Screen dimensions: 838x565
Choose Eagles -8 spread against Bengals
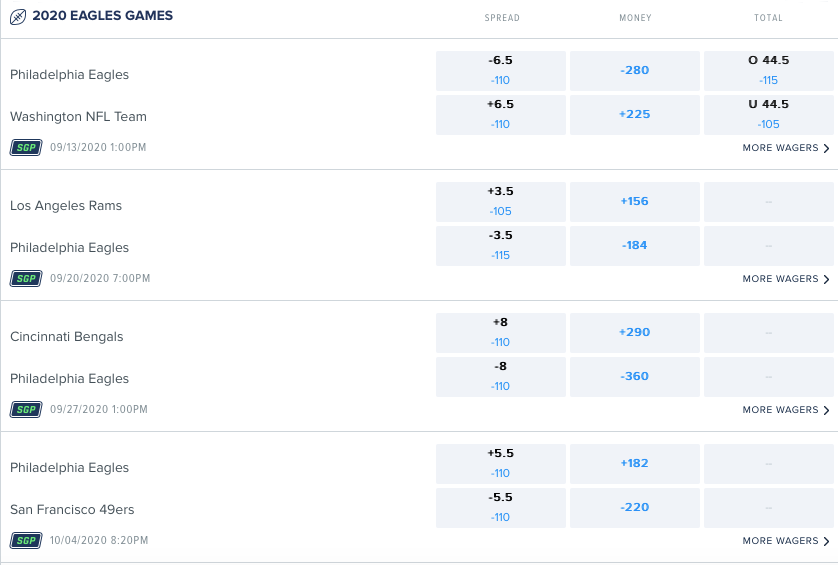501,376
